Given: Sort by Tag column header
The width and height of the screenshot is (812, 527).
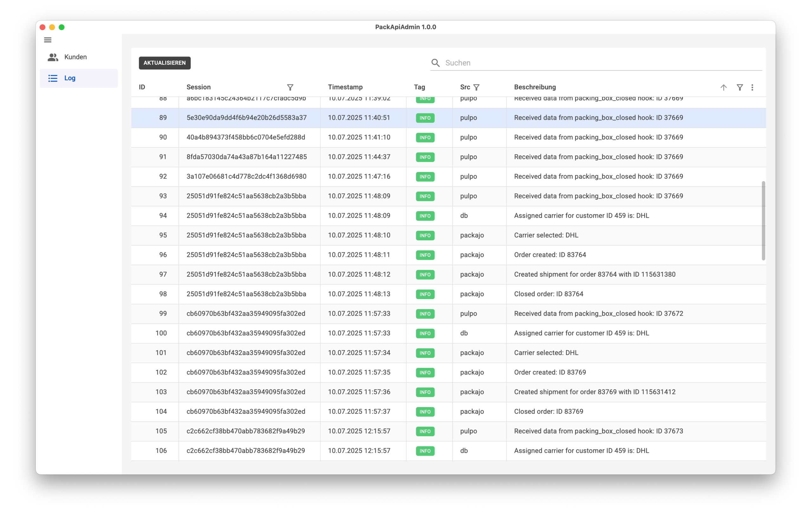Looking at the screenshot, I should (x=419, y=87).
